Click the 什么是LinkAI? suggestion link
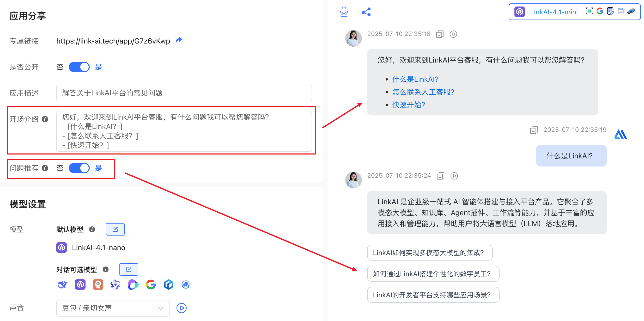The image size is (644, 321). pyautogui.click(x=415, y=79)
